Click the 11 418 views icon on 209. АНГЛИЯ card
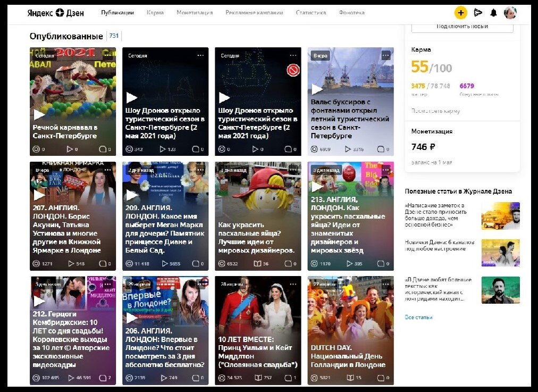The image size is (538, 392). [129, 264]
